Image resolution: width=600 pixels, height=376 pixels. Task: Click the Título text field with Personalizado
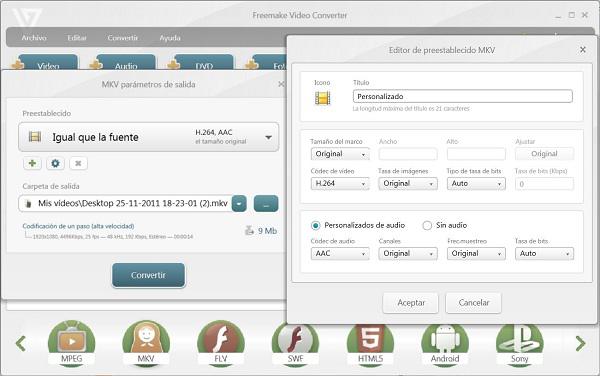[463, 96]
